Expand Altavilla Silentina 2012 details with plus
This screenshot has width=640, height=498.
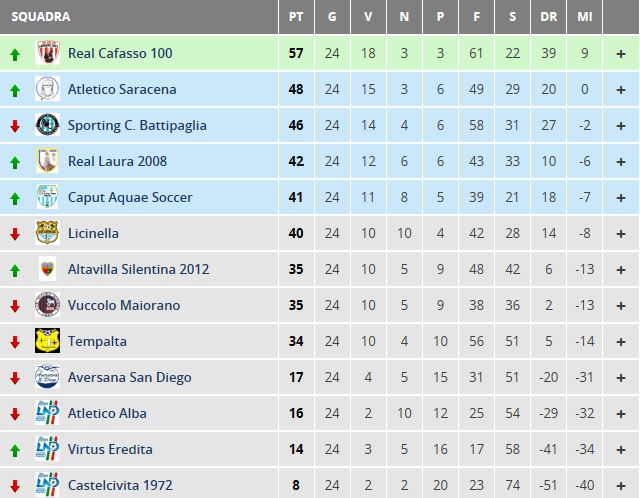(x=621, y=269)
